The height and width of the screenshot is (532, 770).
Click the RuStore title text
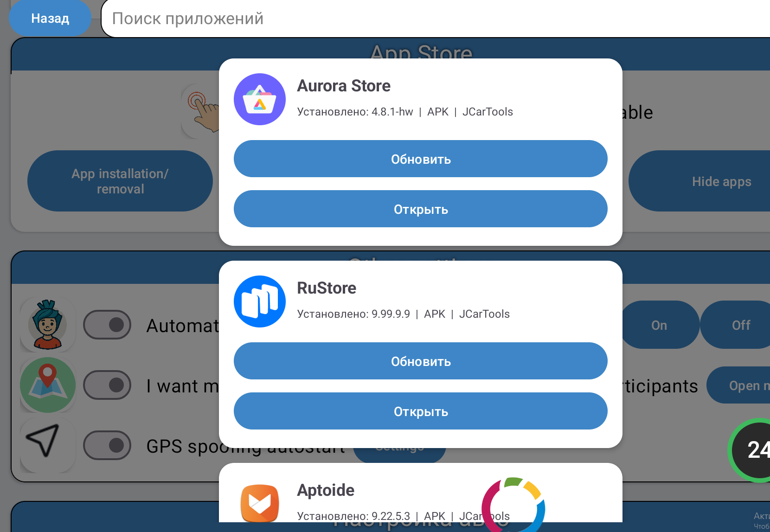point(327,288)
